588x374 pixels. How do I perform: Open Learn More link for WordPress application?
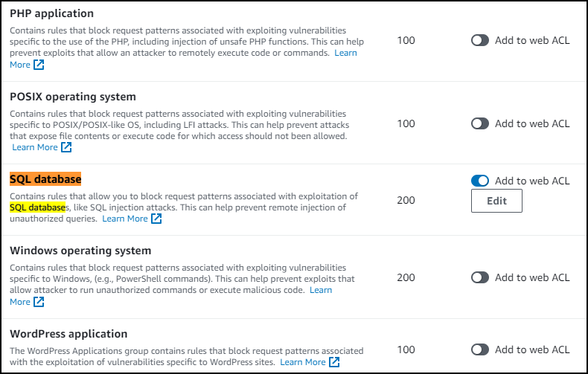click(303, 362)
